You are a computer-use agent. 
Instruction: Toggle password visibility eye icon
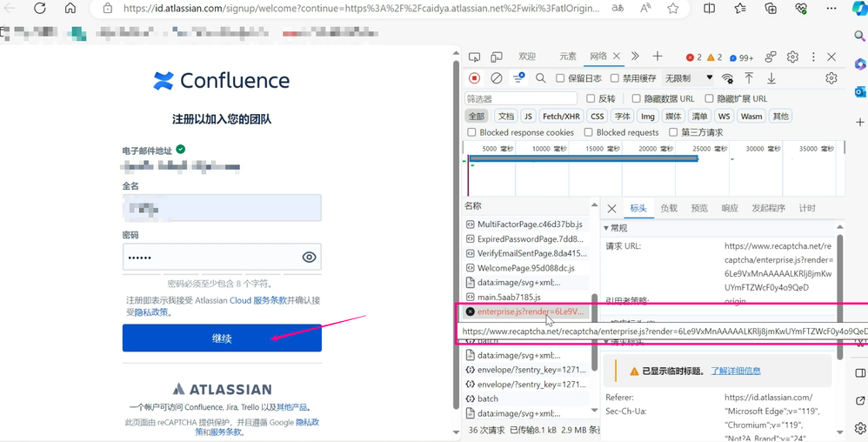pos(309,257)
